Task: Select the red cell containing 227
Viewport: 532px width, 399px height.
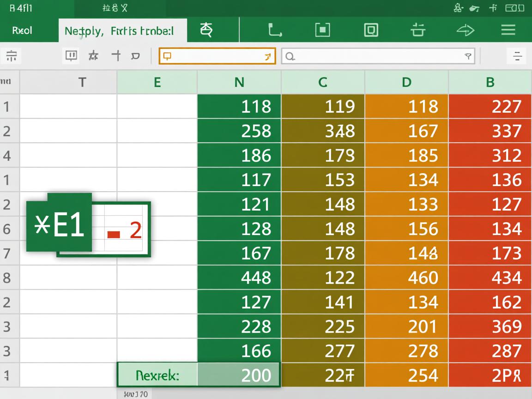Action: point(490,107)
